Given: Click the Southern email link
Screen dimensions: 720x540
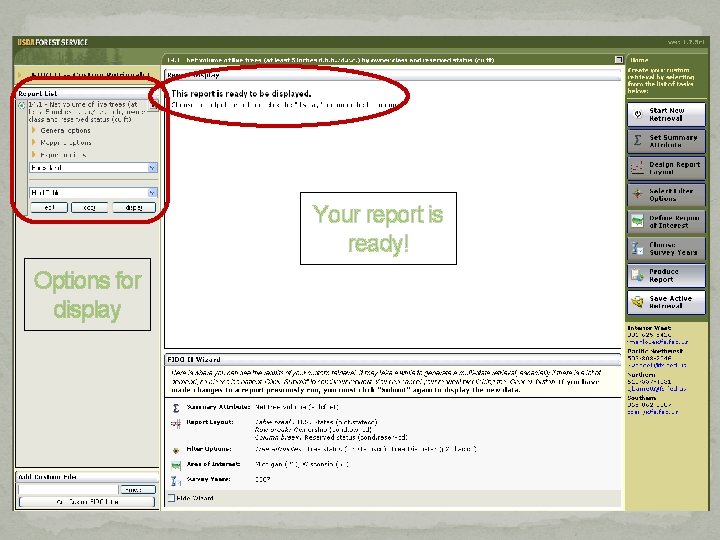Looking at the screenshot, I should (652, 412).
